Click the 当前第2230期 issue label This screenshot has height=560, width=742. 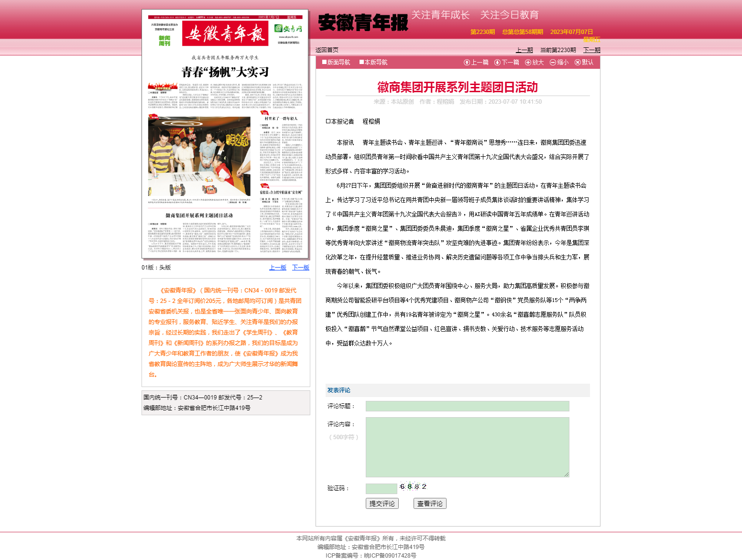[x=558, y=50]
